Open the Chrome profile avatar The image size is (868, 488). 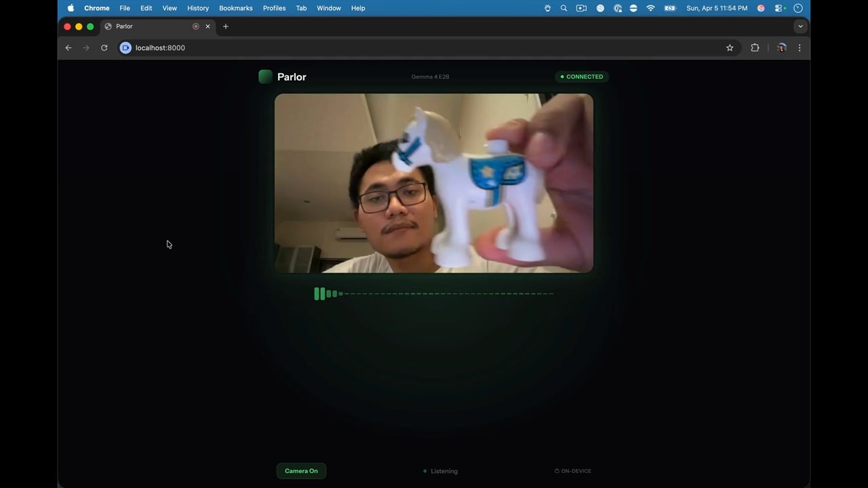tap(781, 47)
